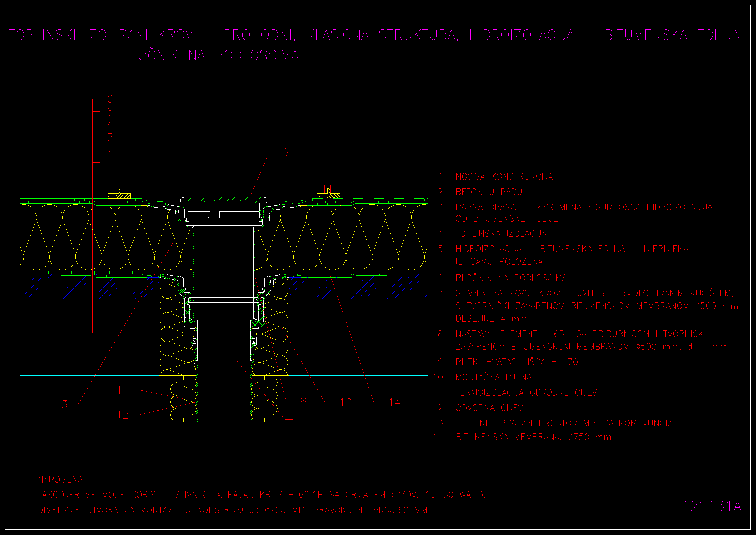Select the legend line "ILI SAMO POLOŽENA"
The height and width of the screenshot is (535, 756).
coord(499,261)
